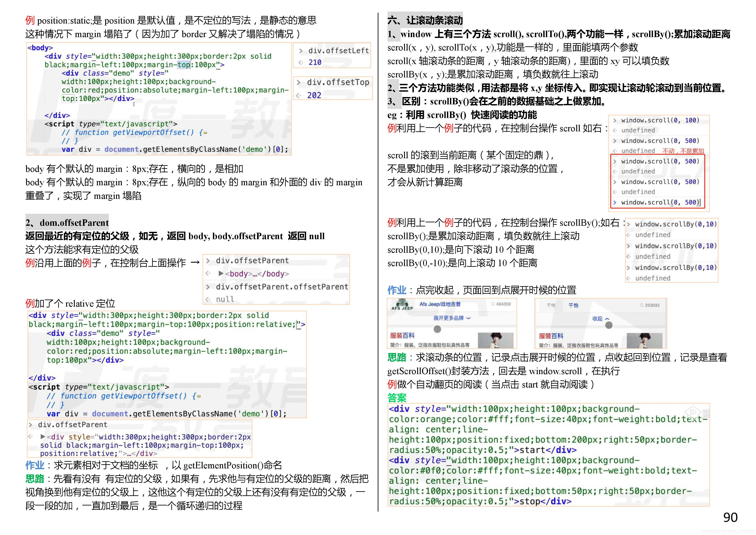Click 'scrollBy(0,-10);是向上滚动 10 个距离' text
Viewport: 756px width, 535px height.
(462, 263)
